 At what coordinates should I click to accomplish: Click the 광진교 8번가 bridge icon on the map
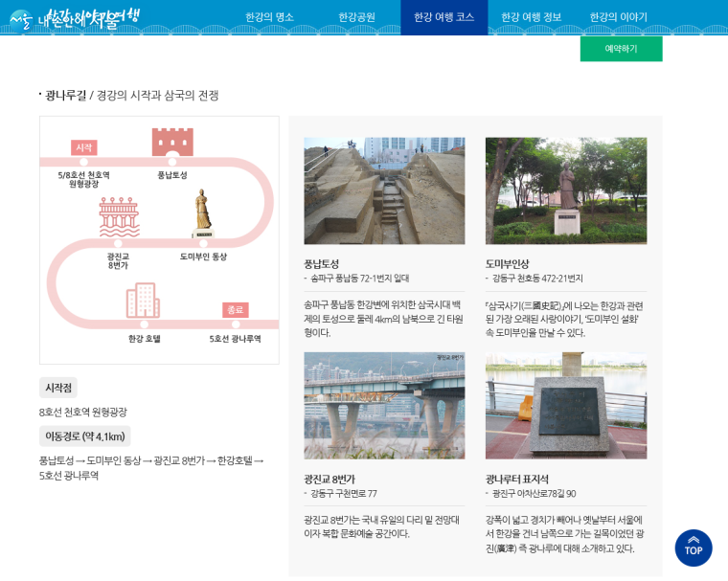(119, 218)
